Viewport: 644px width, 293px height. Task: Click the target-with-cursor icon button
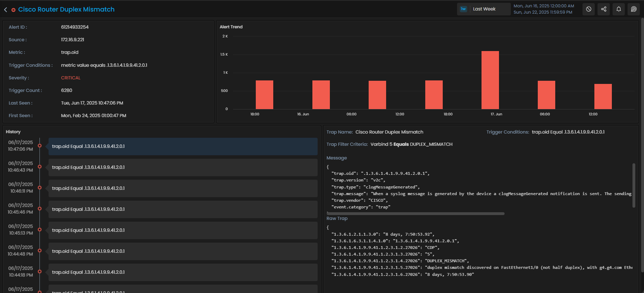pyautogui.click(x=634, y=9)
